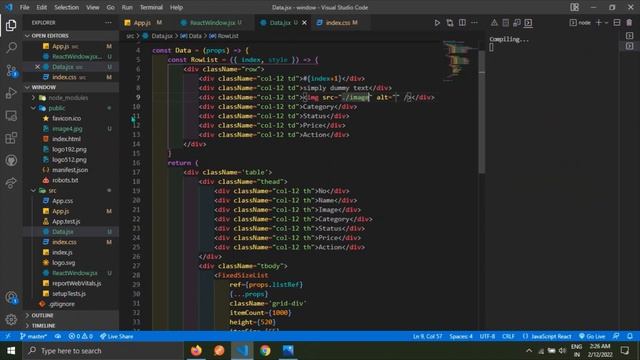The width and height of the screenshot is (640, 360).
Task: Switch to the index.css tab
Action: click(x=338, y=23)
